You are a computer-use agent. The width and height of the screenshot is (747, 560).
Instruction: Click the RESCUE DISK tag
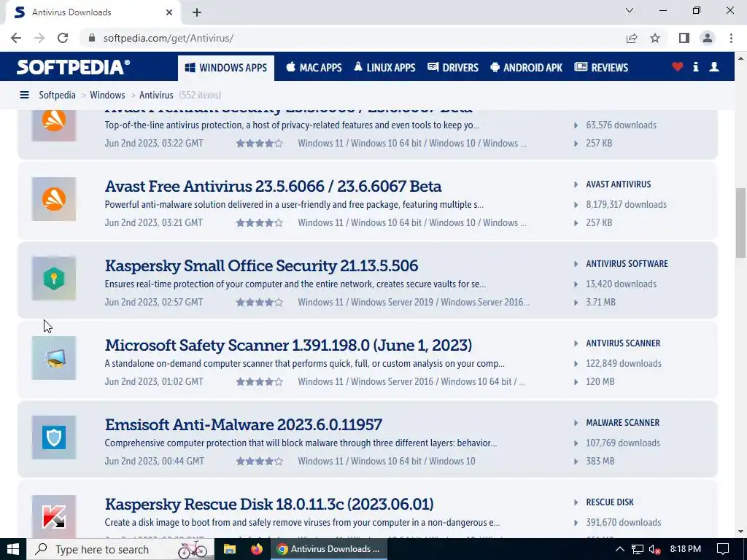[609, 502]
